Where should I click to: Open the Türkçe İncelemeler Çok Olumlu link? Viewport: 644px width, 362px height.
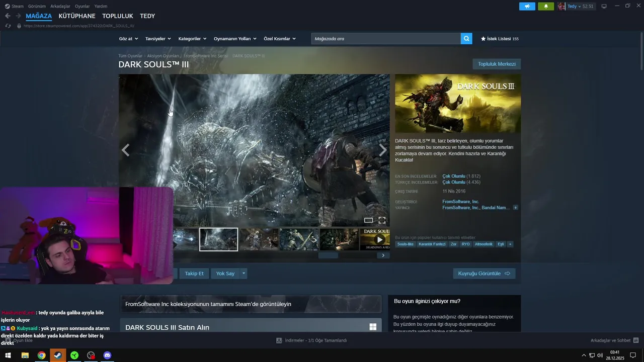pyautogui.click(x=454, y=183)
